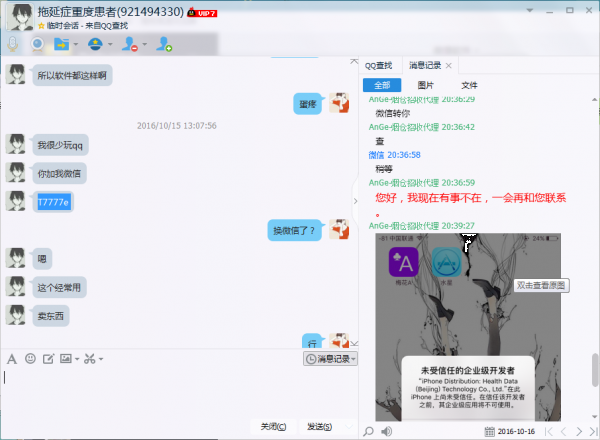Click the add friend icon
Viewport: 600px width, 440px height.
pos(164,44)
